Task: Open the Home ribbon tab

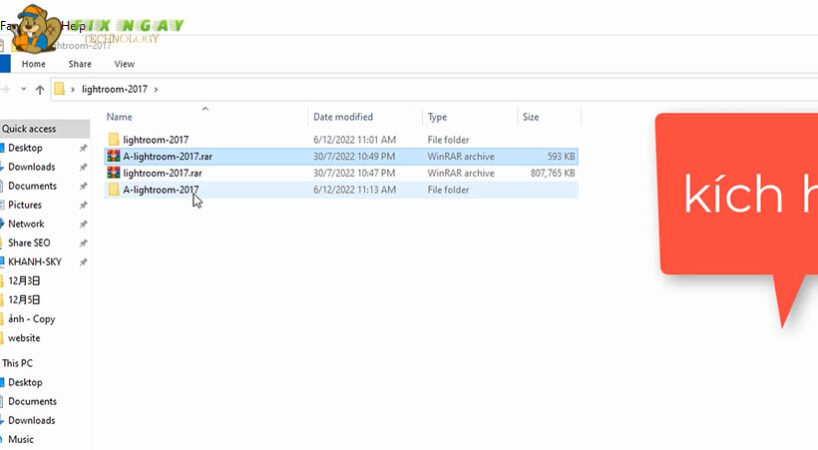Action: click(x=33, y=64)
